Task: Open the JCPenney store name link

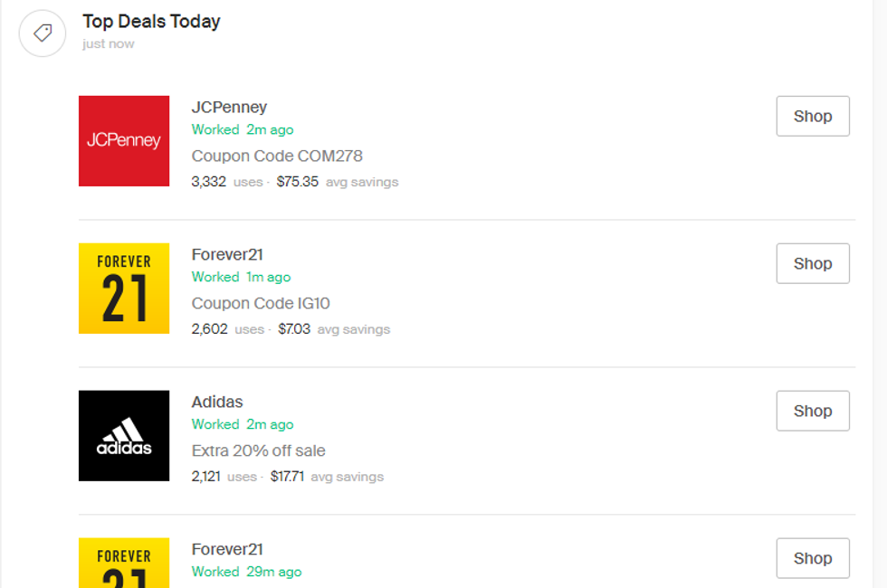Action: click(229, 107)
